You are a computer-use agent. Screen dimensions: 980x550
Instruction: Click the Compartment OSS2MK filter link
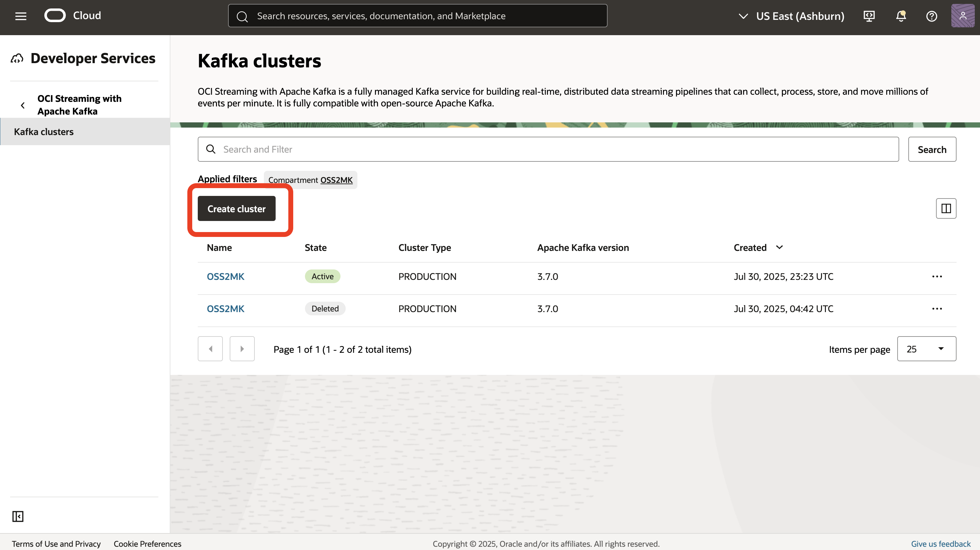pos(336,180)
